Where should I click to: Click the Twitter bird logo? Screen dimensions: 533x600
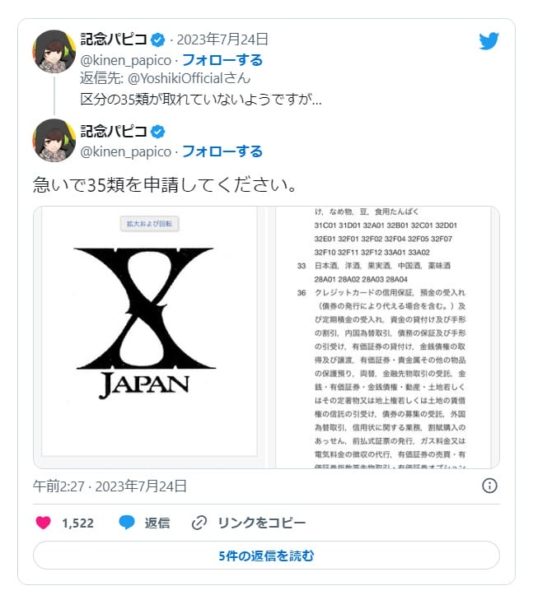489,41
